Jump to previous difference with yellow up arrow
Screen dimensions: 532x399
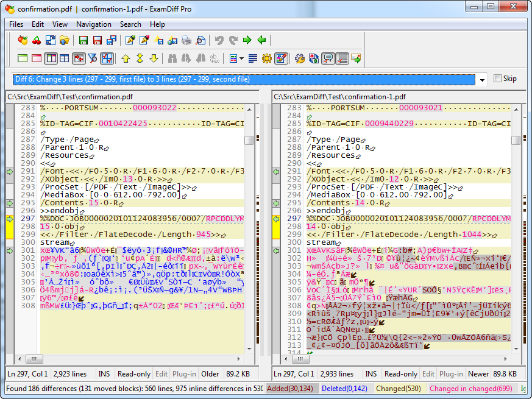click(126, 58)
